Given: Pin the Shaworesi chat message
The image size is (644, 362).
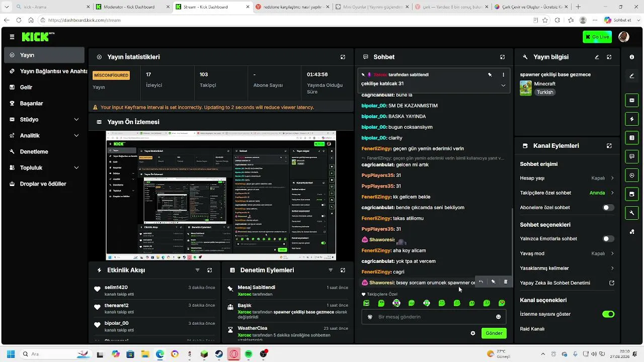Looking at the screenshot, I should click(x=493, y=282).
